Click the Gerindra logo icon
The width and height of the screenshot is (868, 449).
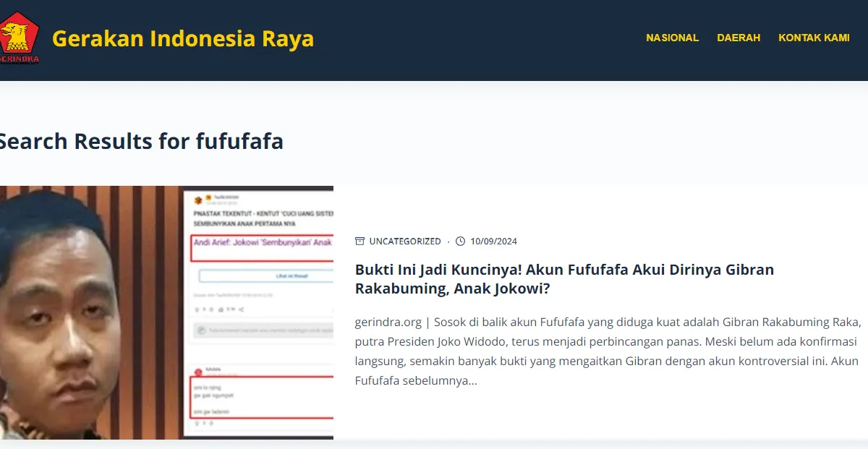tap(20, 38)
